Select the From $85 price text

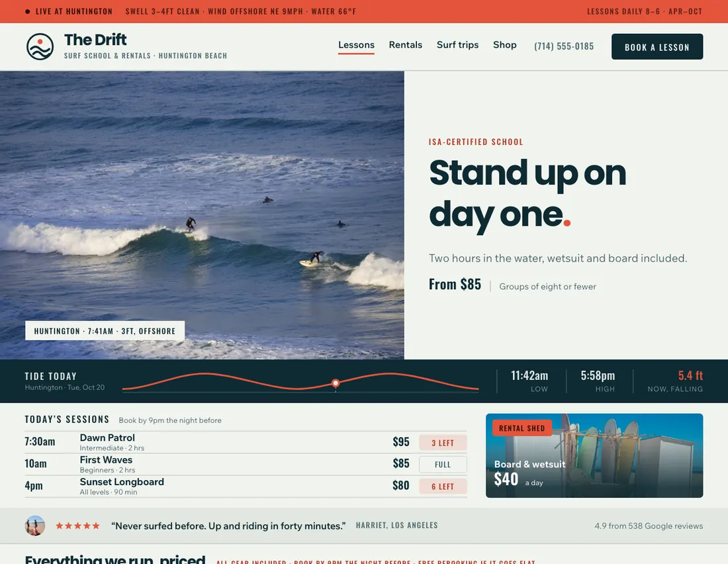coord(455,285)
